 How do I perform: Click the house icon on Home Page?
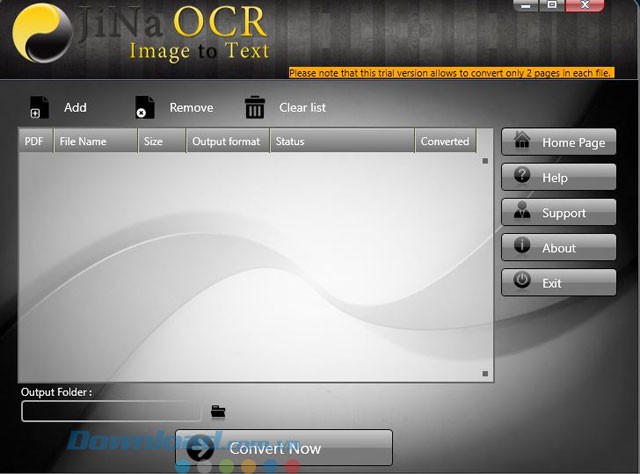tap(522, 139)
